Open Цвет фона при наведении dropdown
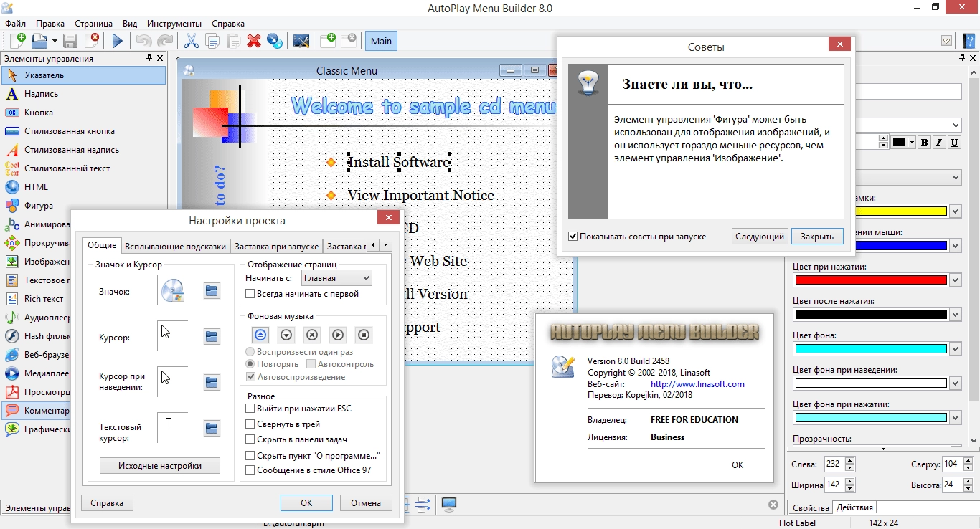The height and width of the screenshot is (529, 980). pos(955,383)
